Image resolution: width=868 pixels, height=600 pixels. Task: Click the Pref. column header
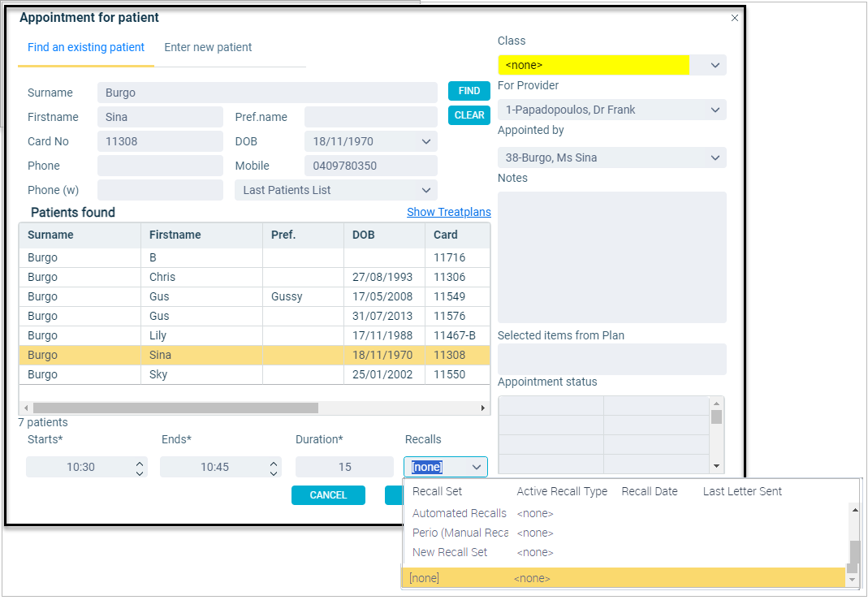304,235
